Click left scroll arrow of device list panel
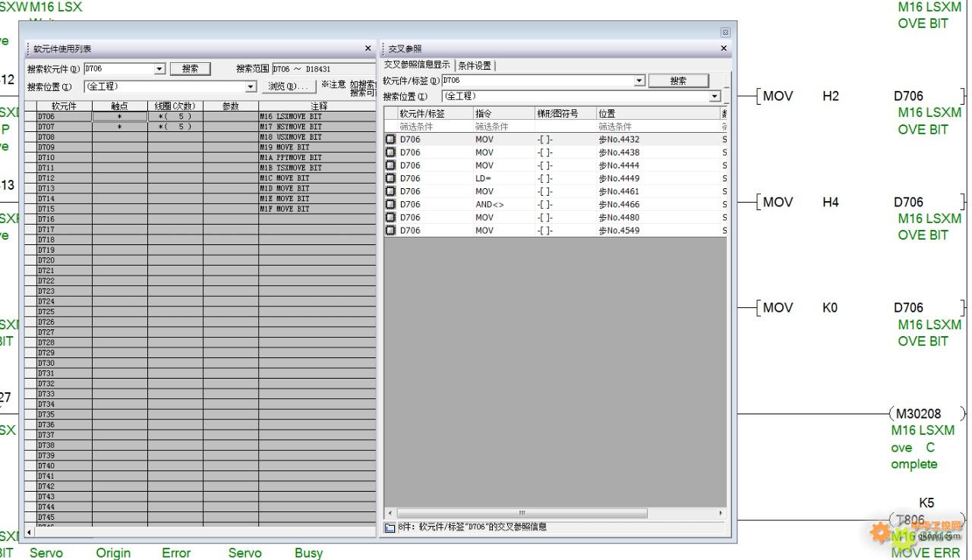The image size is (972, 560). coord(30,532)
